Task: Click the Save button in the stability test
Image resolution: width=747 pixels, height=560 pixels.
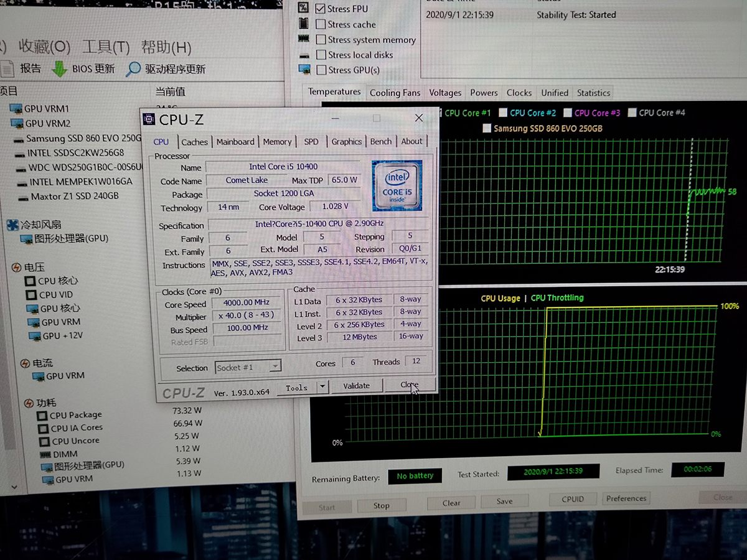Action: coord(505,501)
